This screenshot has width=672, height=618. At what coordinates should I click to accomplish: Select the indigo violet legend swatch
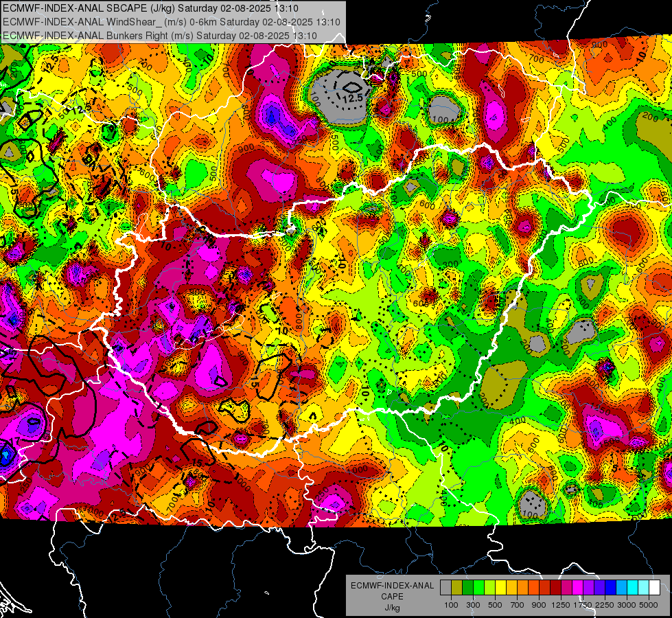pyautogui.click(x=599, y=588)
